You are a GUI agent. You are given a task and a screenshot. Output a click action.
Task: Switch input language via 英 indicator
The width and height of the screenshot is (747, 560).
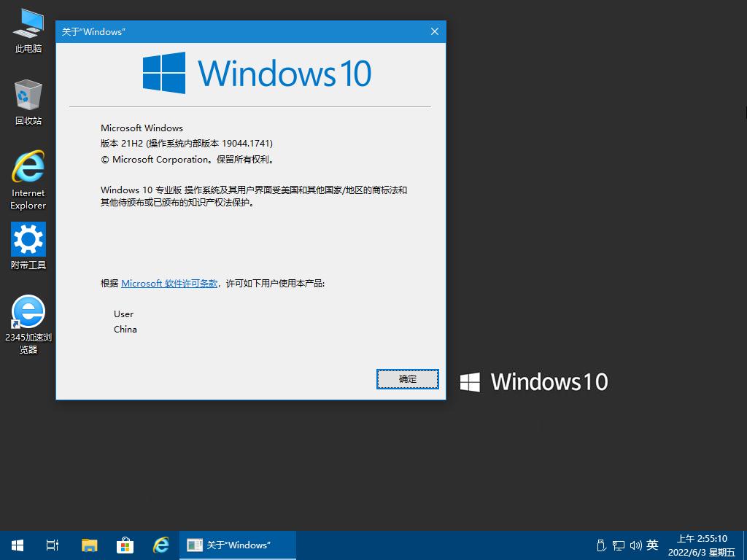(653, 545)
